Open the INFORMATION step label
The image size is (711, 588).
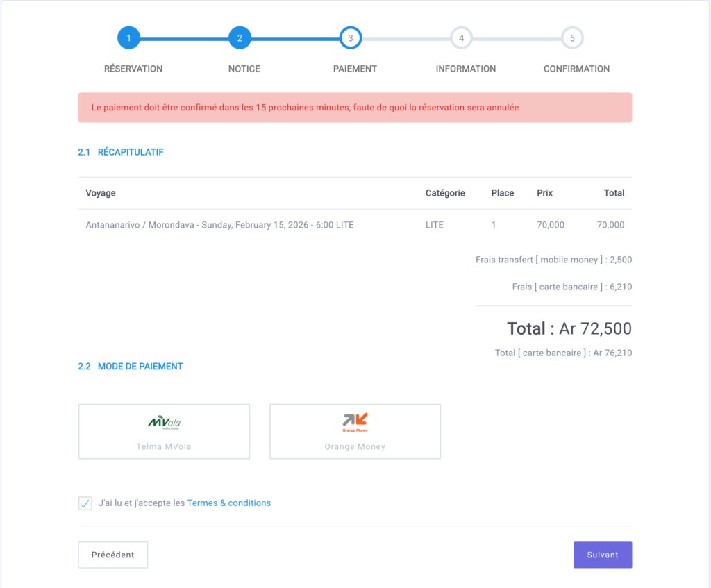tap(465, 69)
